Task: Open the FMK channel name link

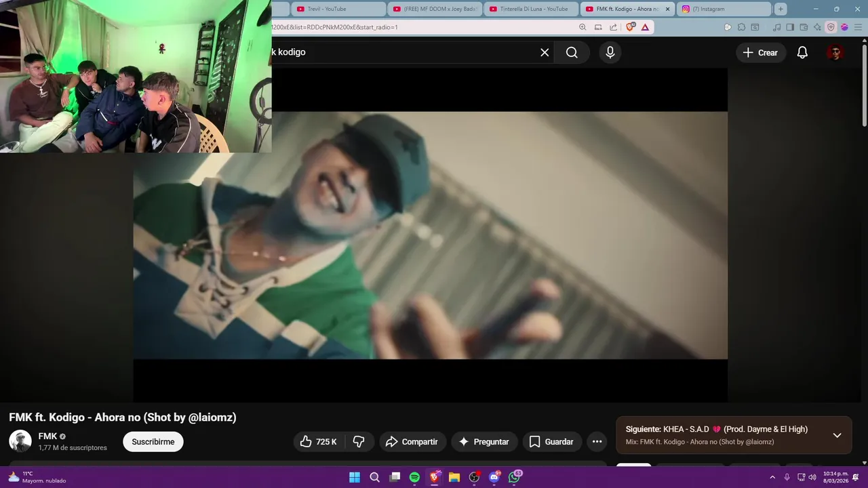Action: coord(47,436)
